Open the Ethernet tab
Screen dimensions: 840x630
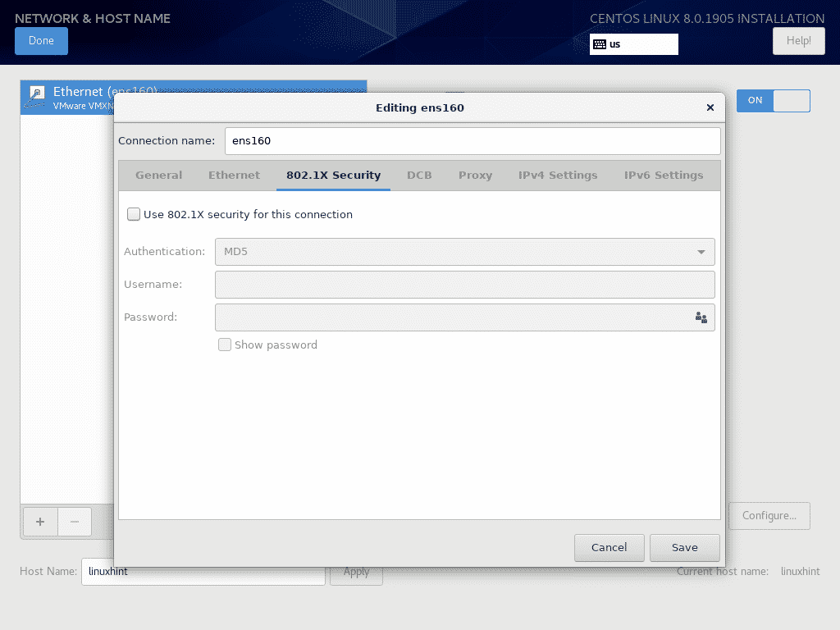point(234,176)
